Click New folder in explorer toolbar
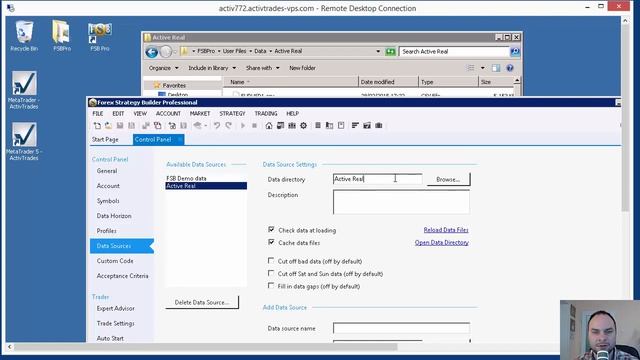Viewport: 640px width, 360px height. 302,68
